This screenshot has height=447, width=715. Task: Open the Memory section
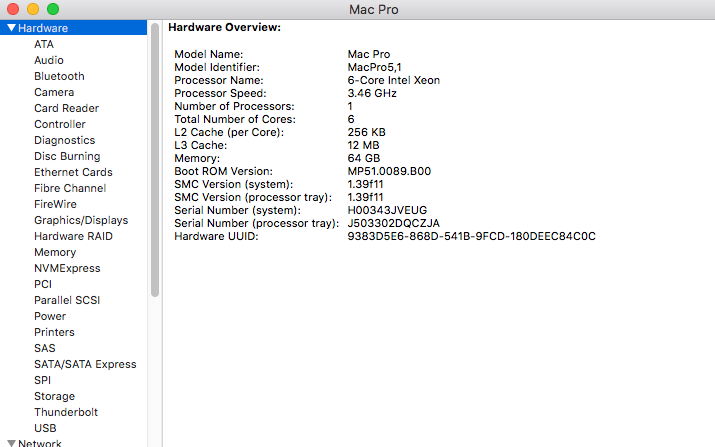[x=55, y=252]
